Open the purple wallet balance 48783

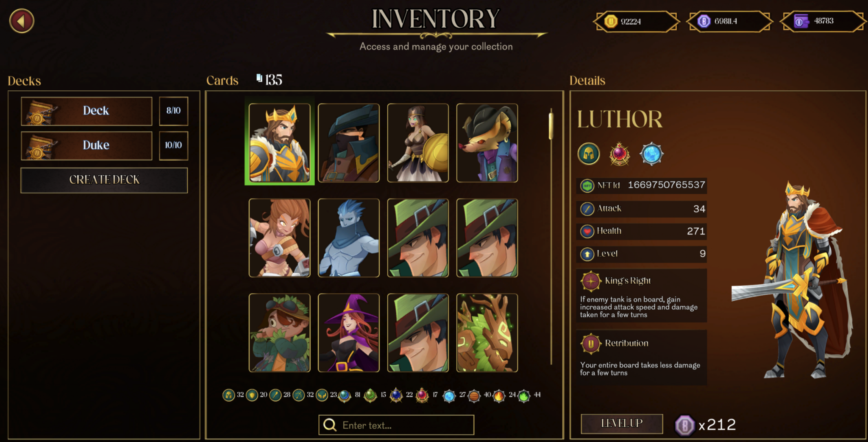(x=823, y=21)
